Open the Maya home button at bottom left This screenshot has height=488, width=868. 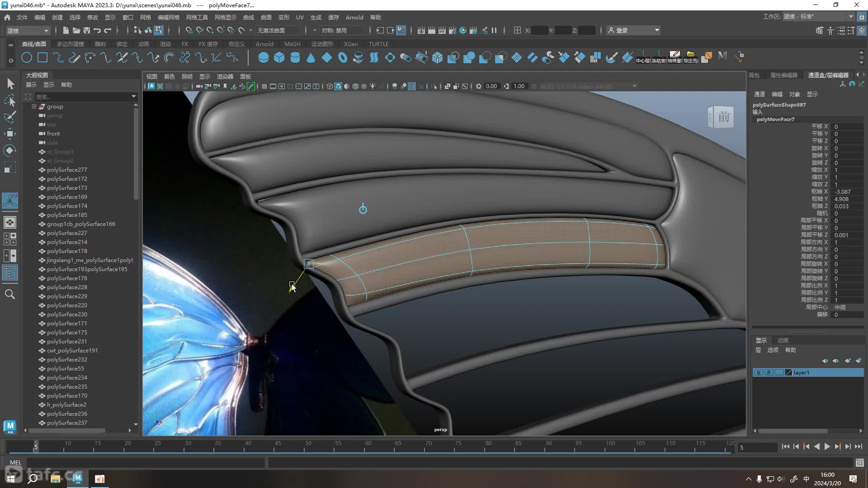point(10,427)
